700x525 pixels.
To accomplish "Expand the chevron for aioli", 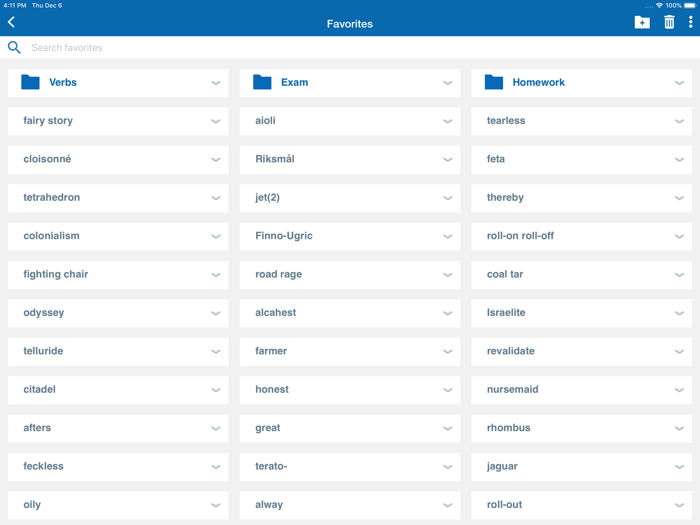I will click(447, 121).
